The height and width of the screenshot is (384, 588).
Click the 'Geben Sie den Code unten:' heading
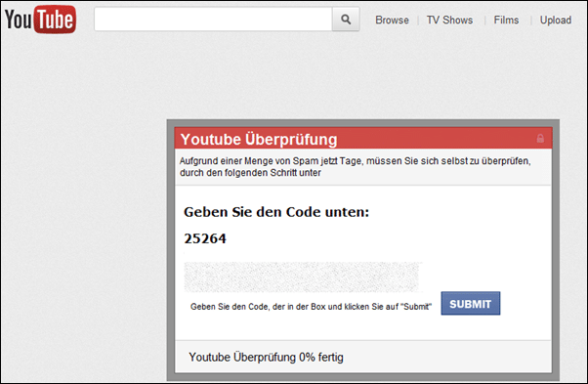point(276,212)
